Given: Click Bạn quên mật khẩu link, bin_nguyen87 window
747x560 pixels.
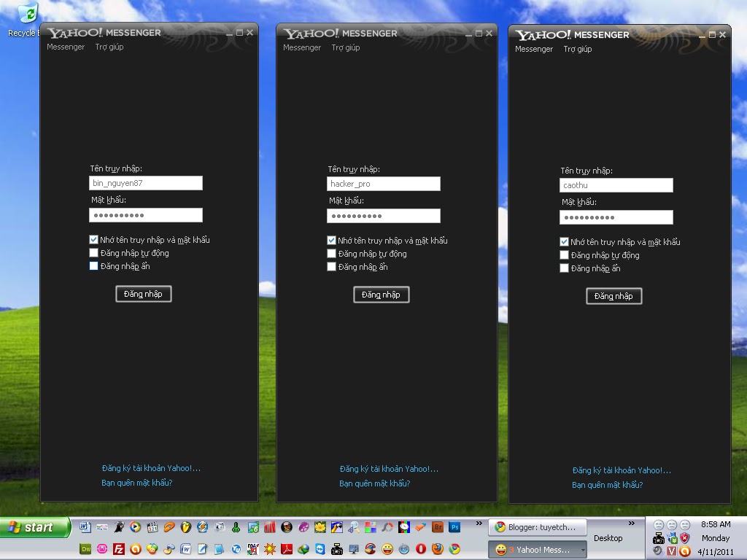Looking at the screenshot, I should pyautogui.click(x=136, y=483).
